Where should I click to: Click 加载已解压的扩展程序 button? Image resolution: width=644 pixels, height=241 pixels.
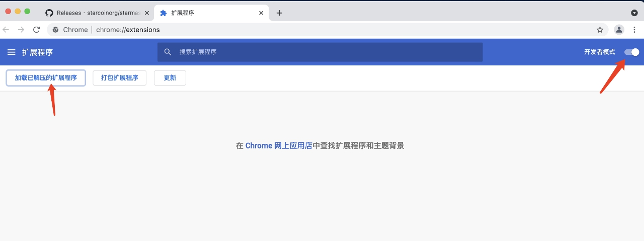[46, 78]
